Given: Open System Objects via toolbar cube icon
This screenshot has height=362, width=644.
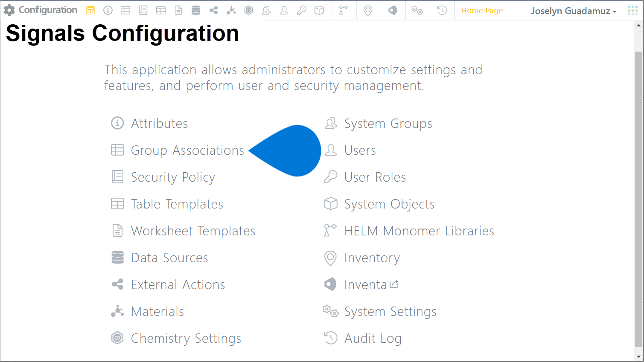Looking at the screenshot, I should point(319,11).
